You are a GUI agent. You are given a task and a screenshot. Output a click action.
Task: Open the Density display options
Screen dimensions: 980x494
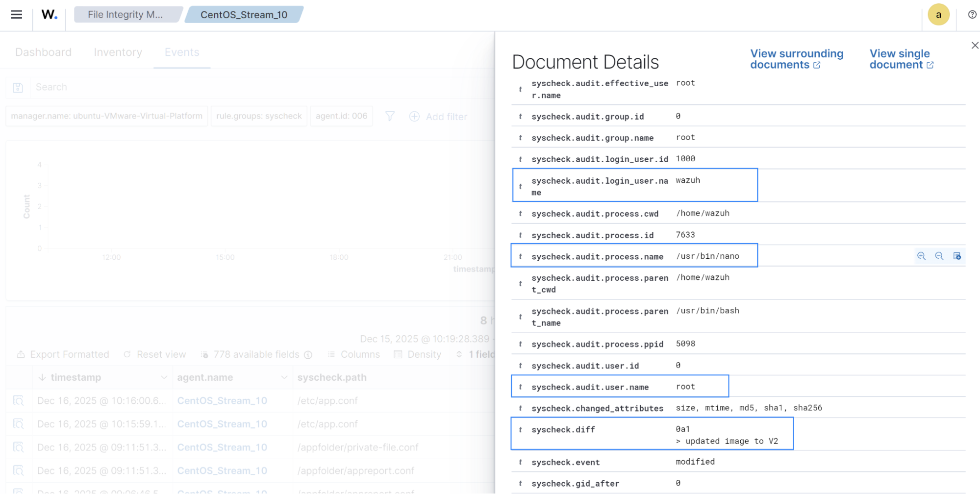coord(418,354)
